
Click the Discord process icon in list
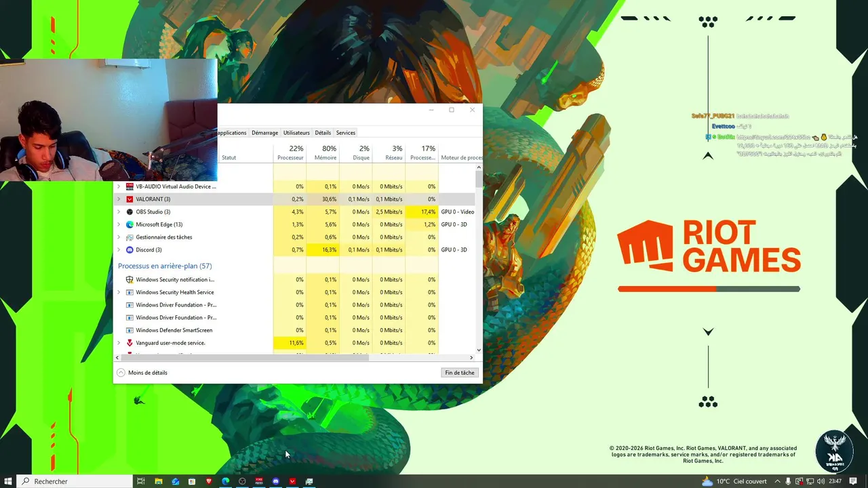[130, 250]
